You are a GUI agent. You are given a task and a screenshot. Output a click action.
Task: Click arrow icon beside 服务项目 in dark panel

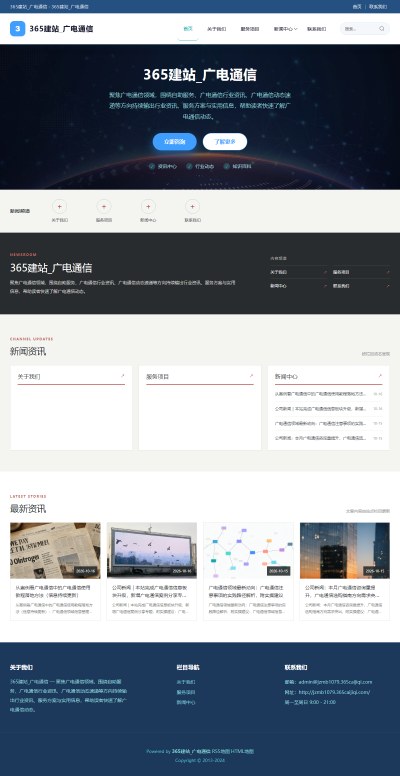(388, 272)
